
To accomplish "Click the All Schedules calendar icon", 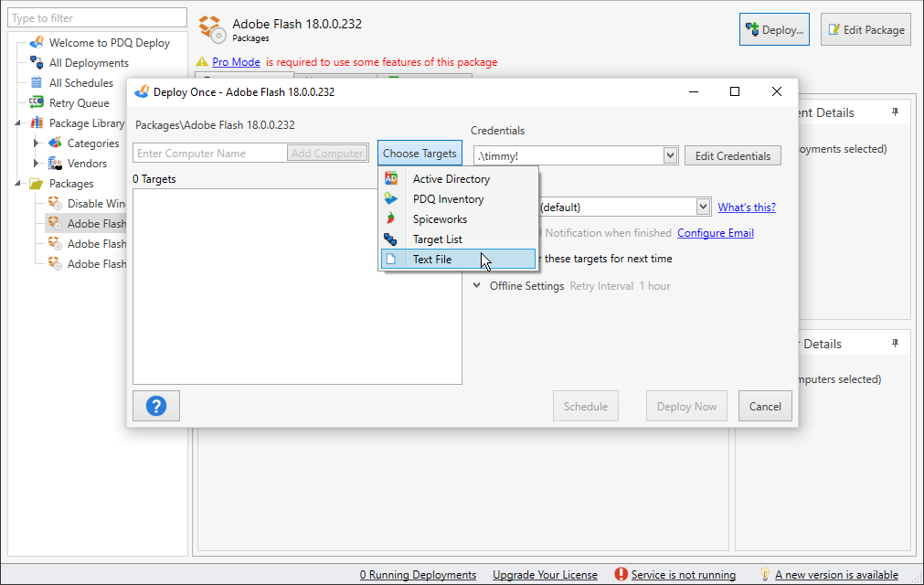I will click(37, 82).
